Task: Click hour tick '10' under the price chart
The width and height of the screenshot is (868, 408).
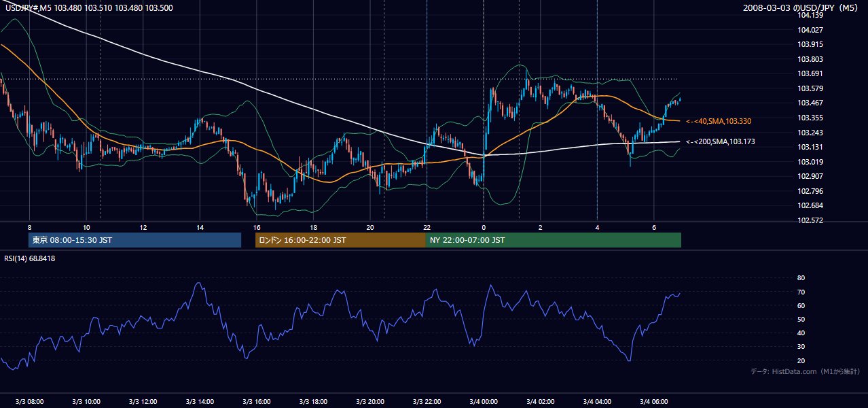Action: pyautogui.click(x=86, y=227)
